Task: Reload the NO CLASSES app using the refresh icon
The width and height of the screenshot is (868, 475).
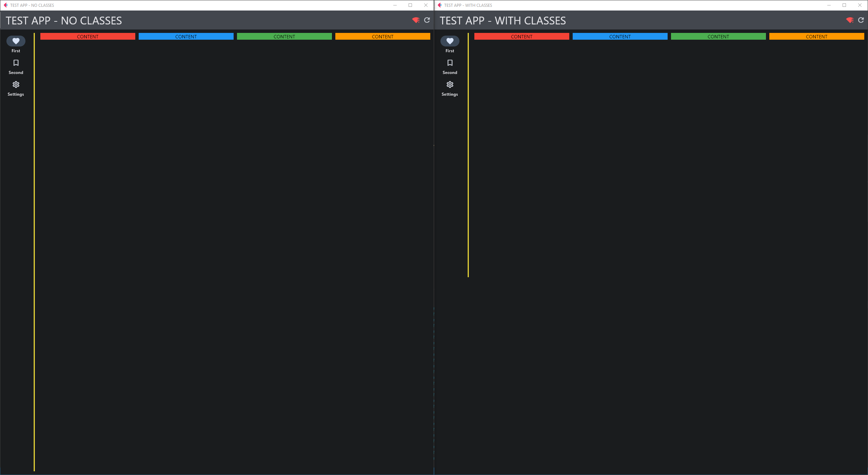Action: point(427,20)
